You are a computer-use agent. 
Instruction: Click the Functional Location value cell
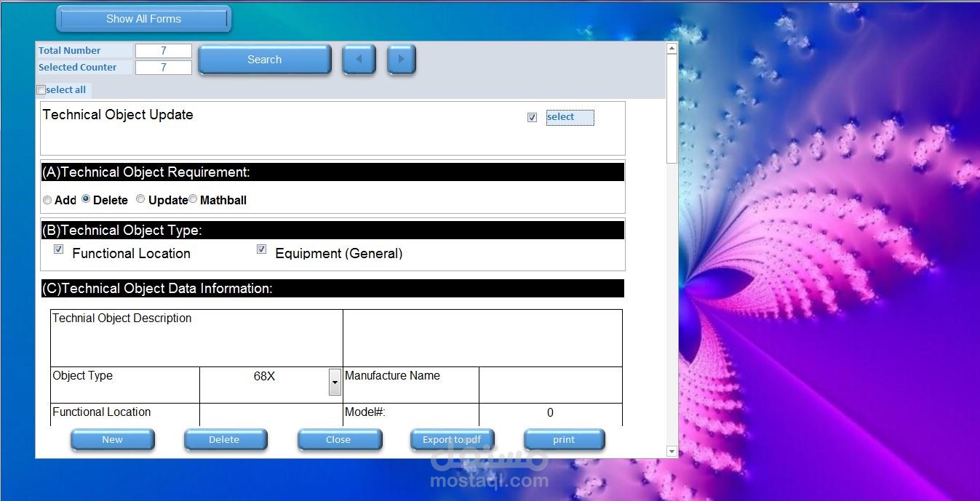pyautogui.click(x=271, y=414)
